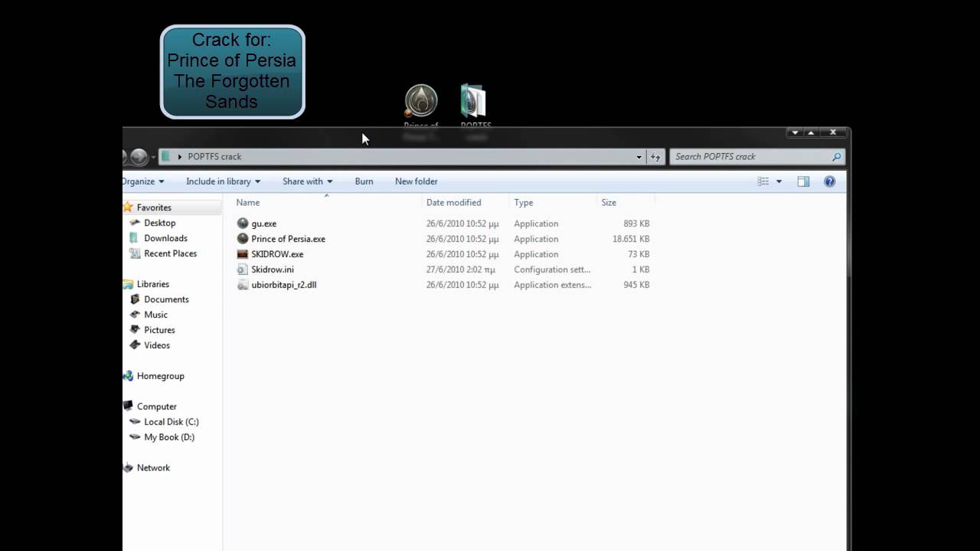Toggle the preview pane button

(x=803, y=181)
